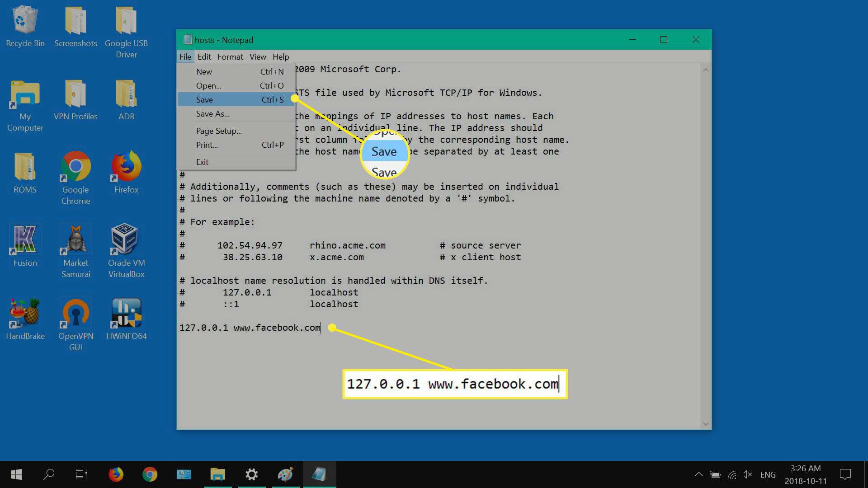Click the '# source server' comment
Viewport: 868px width, 488px height.
click(480, 246)
